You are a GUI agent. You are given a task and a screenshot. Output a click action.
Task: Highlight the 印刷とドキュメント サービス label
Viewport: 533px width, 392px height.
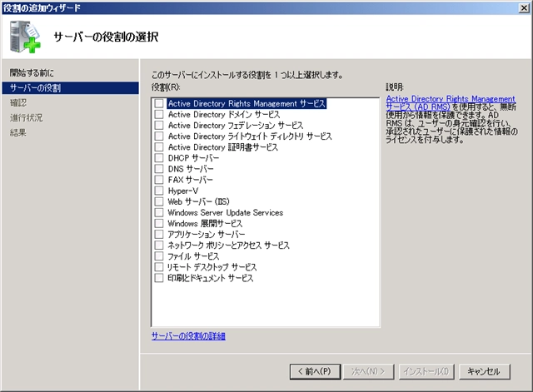point(211,278)
